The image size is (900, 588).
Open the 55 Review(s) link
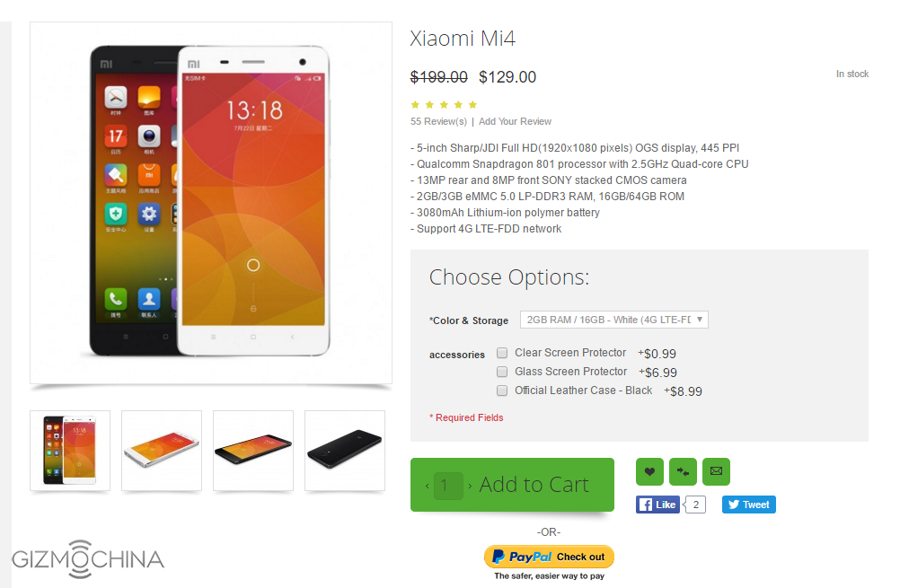point(438,121)
